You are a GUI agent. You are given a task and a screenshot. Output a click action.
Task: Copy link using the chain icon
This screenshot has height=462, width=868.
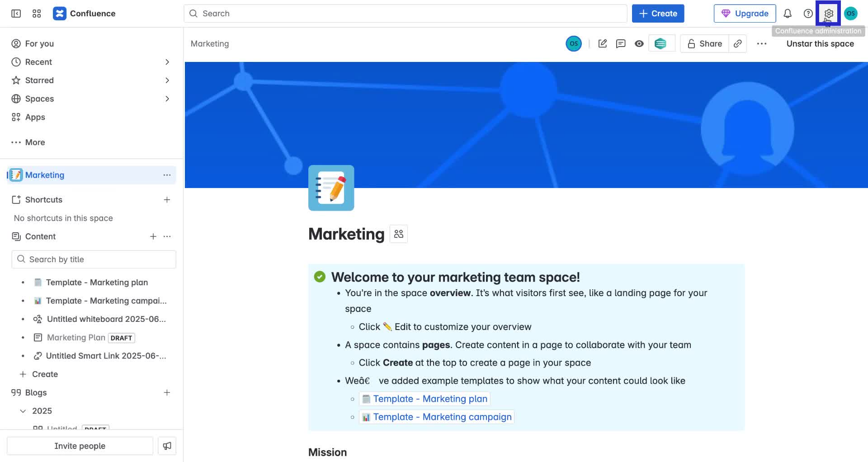click(x=737, y=44)
